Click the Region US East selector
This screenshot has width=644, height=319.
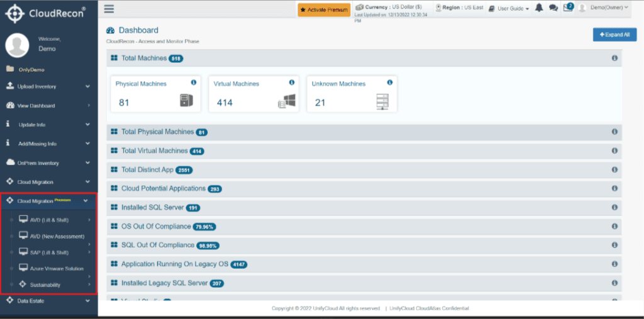tap(459, 8)
